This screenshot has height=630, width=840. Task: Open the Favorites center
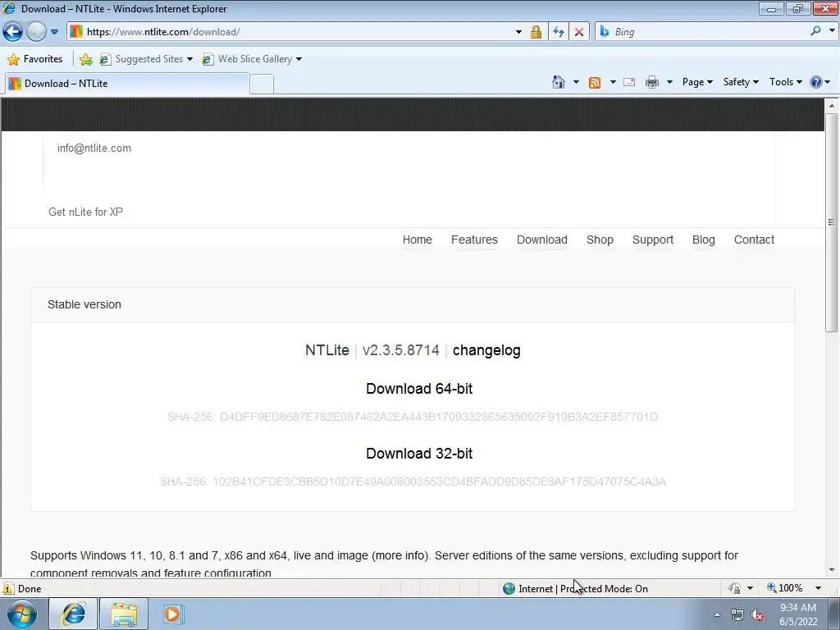(x=35, y=59)
